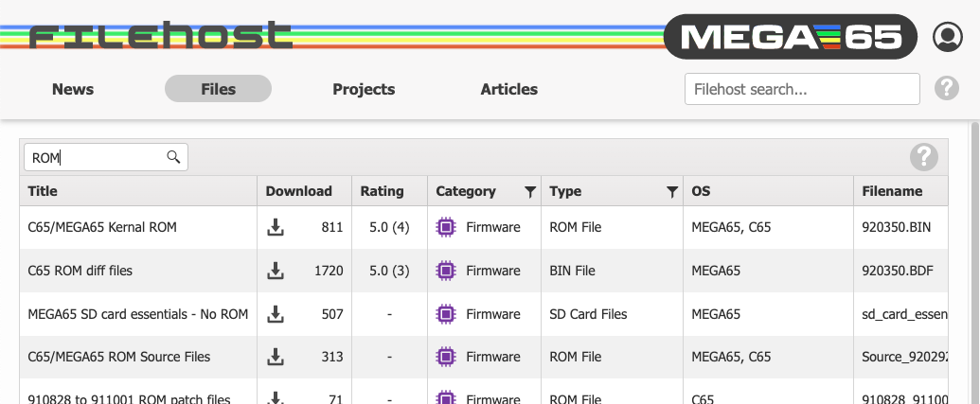
Task: Sort by the Filename column header
Action: point(900,191)
